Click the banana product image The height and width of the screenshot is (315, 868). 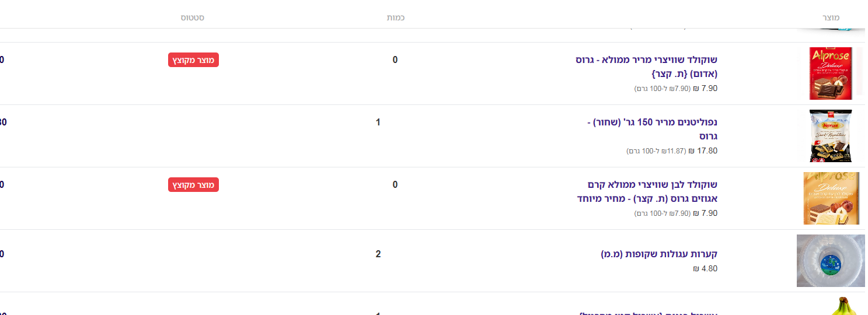click(843, 306)
